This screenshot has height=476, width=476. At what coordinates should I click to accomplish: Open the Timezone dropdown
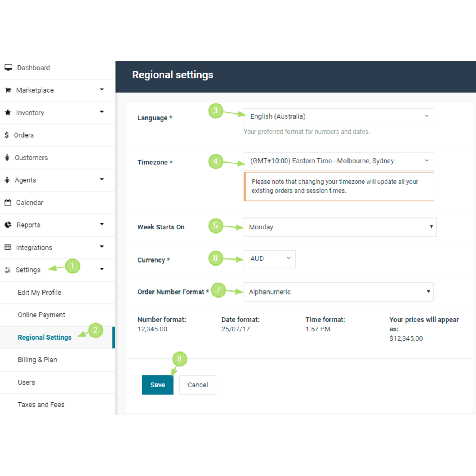click(x=338, y=161)
